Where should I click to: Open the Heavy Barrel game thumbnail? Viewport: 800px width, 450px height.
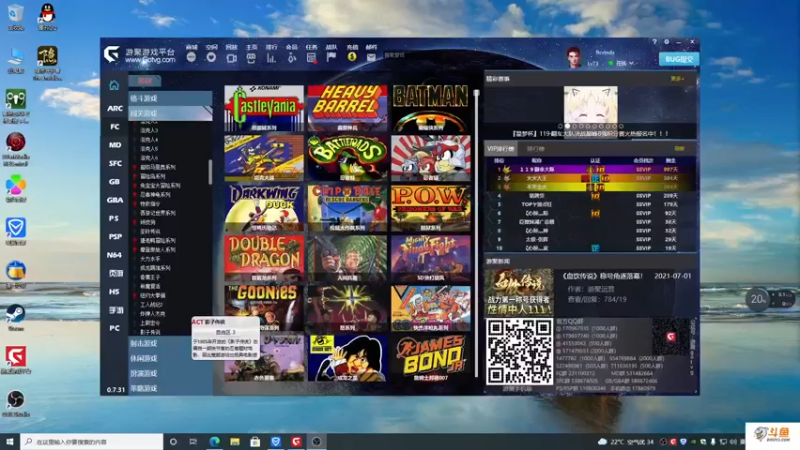tap(347, 108)
